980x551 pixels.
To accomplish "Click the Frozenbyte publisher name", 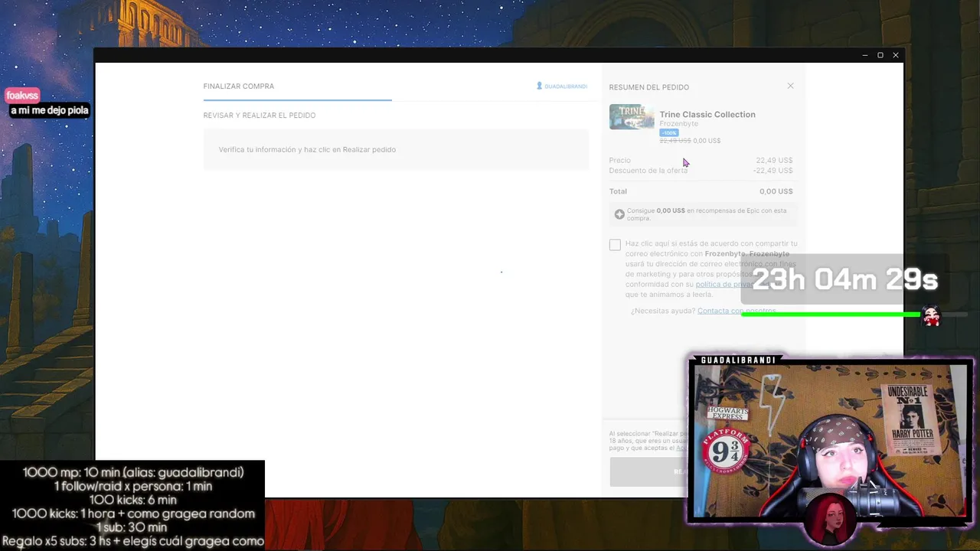I will [679, 123].
